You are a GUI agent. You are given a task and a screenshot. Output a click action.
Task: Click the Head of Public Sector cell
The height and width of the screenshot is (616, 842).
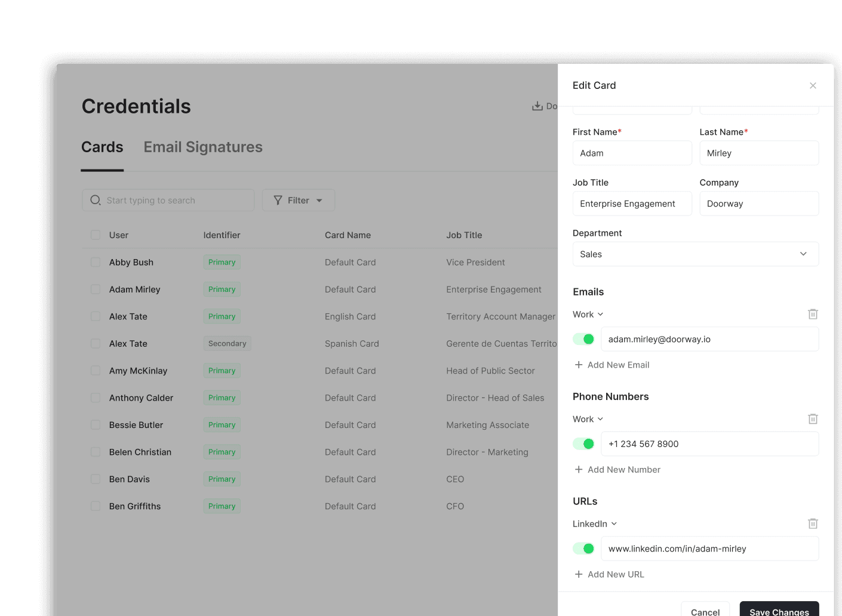click(x=490, y=371)
